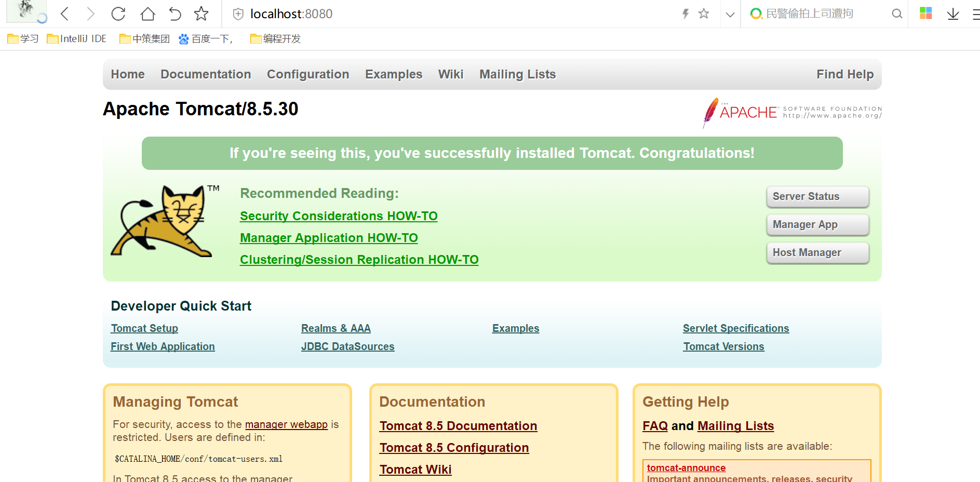Click the small star icon in address bar
Viewport: 980px width, 482px height.
coord(704,14)
